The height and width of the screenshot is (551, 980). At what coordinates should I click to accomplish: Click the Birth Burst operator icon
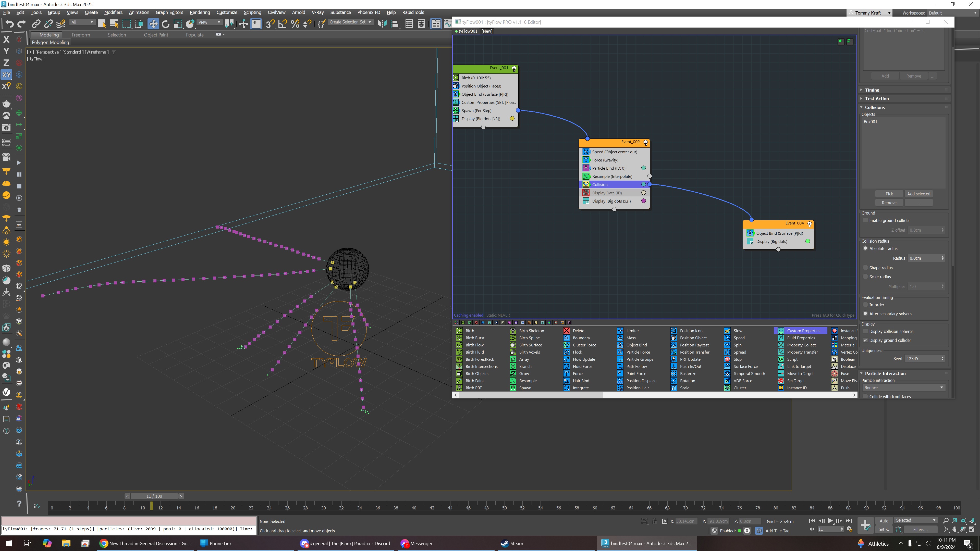[x=459, y=338]
